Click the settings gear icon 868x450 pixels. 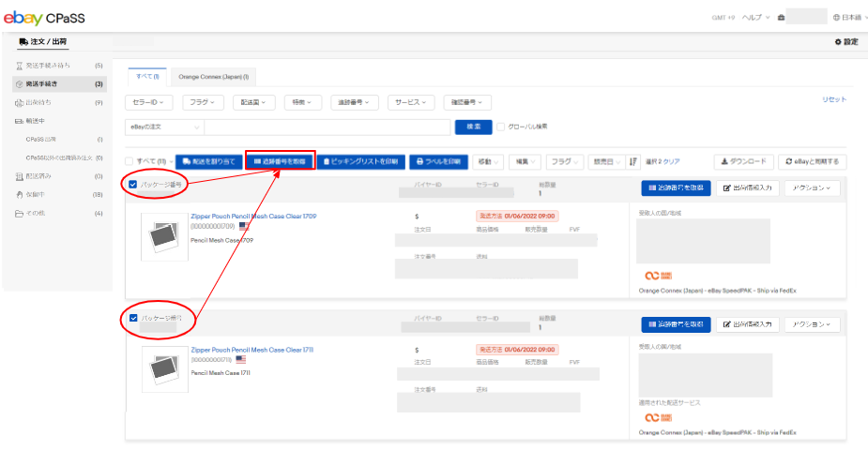tap(837, 42)
